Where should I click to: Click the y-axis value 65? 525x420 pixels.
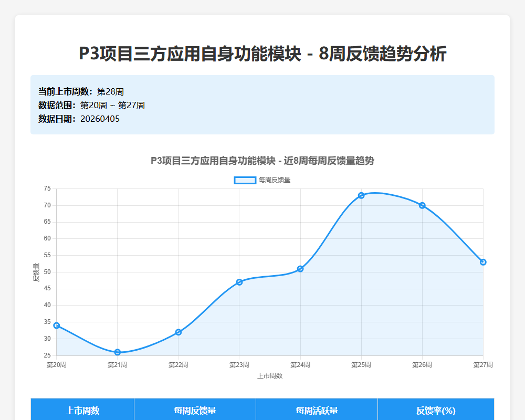(x=47, y=222)
